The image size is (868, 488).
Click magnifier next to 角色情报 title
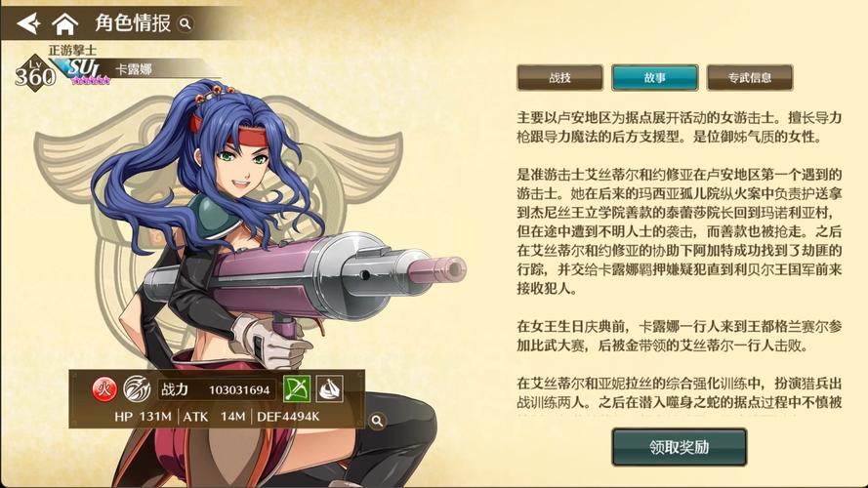point(186,23)
